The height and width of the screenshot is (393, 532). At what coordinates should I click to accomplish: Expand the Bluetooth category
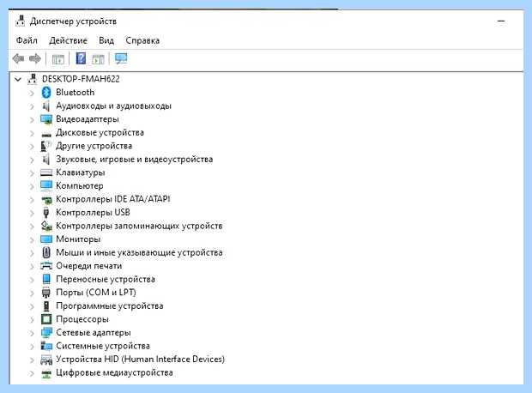[x=32, y=93]
